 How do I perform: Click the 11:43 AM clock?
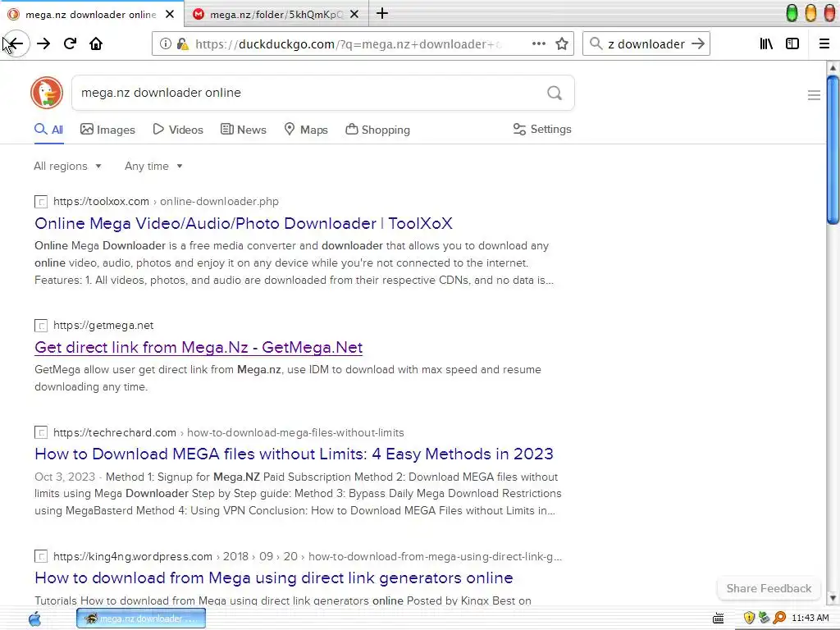click(810, 618)
